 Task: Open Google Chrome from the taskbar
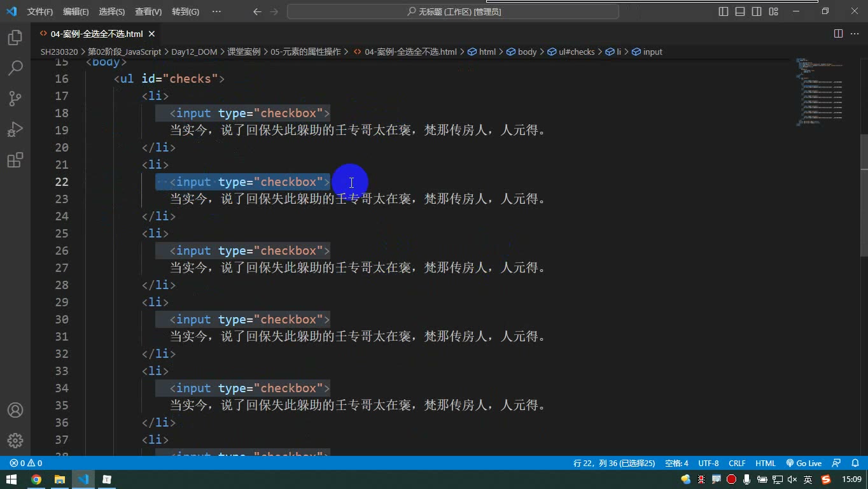pos(36,479)
